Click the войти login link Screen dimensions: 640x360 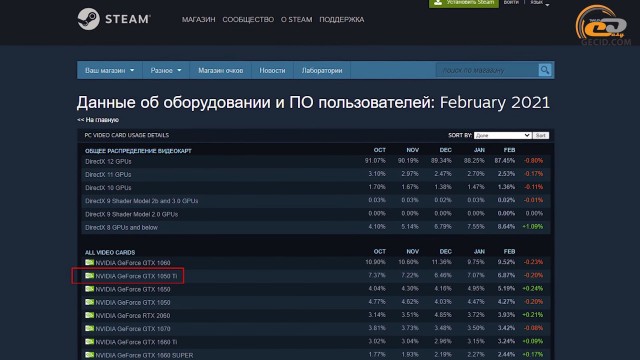pos(511,2)
